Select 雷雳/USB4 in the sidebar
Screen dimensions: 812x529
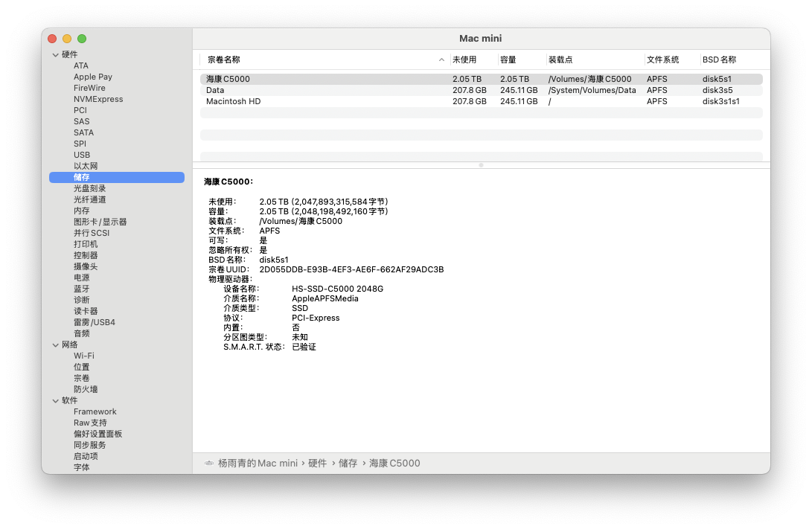tap(94, 322)
